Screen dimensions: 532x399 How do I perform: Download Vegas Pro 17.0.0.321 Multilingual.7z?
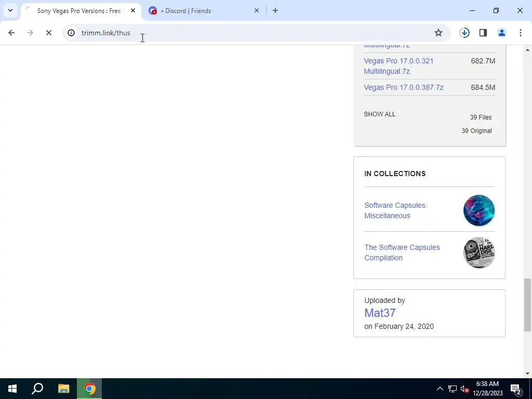point(398,66)
